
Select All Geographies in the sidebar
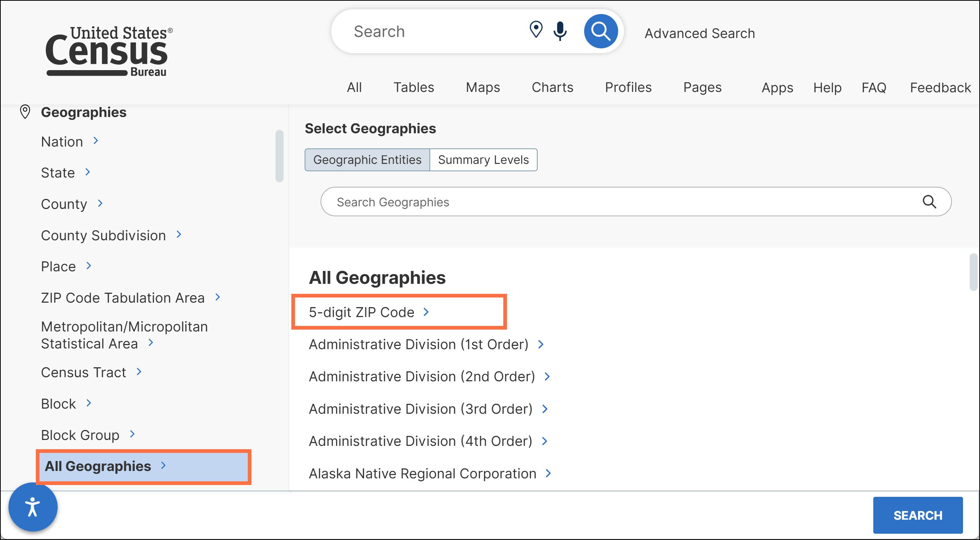point(143,467)
